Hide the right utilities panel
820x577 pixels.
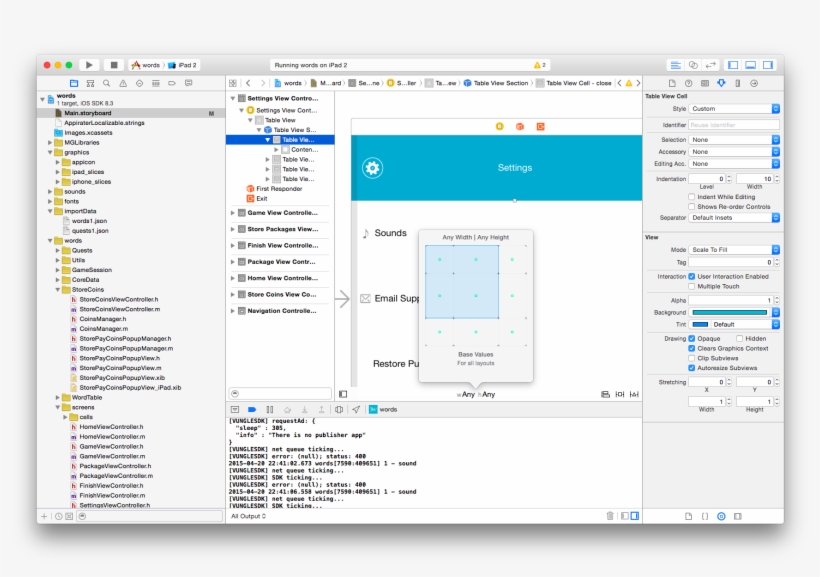point(769,65)
